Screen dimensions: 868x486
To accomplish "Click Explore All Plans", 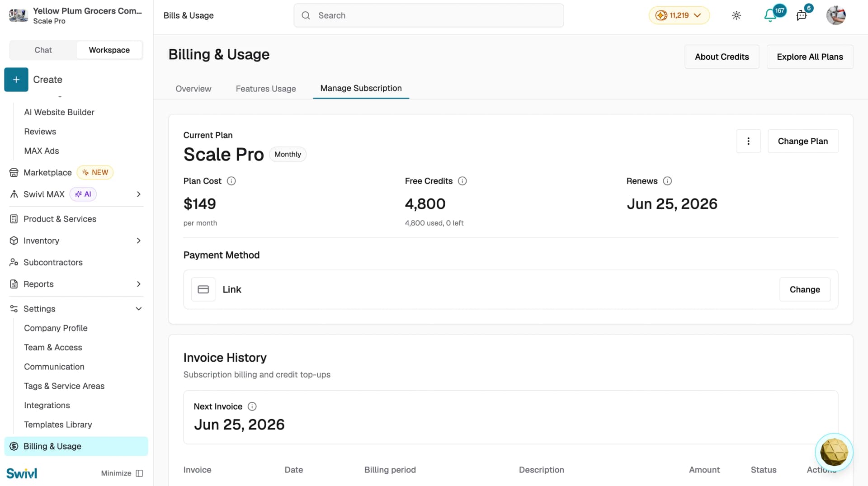I will pyautogui.click(x=810, y=57).
